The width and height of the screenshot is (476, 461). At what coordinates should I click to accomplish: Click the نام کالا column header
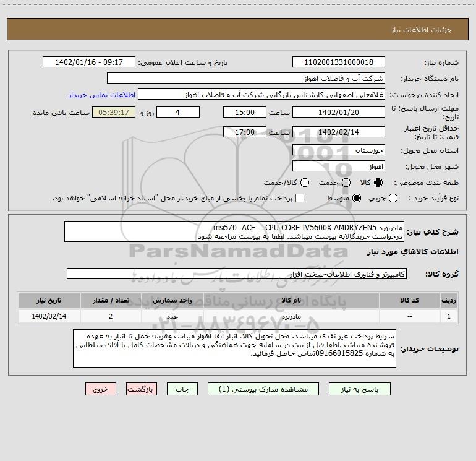coord(291,300)
